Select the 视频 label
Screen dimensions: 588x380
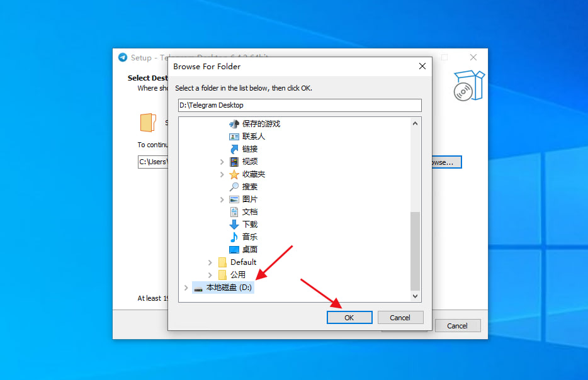point(250,162)
